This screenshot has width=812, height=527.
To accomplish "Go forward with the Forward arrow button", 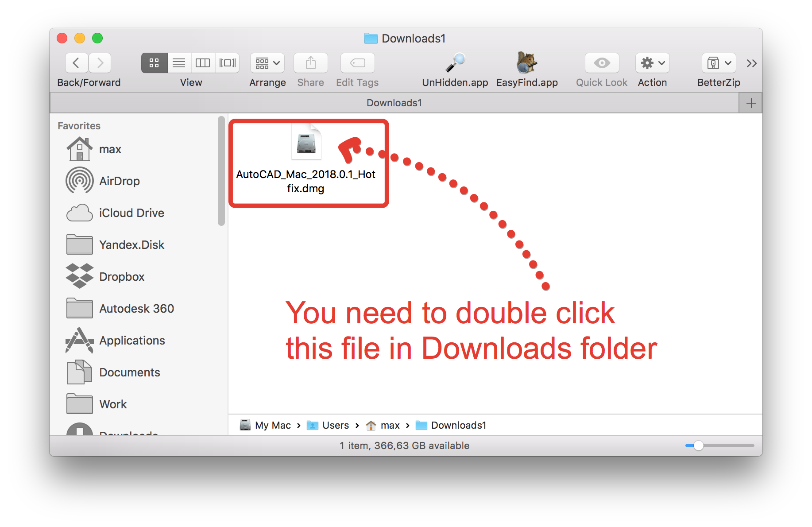I will (x=100, y=63).
